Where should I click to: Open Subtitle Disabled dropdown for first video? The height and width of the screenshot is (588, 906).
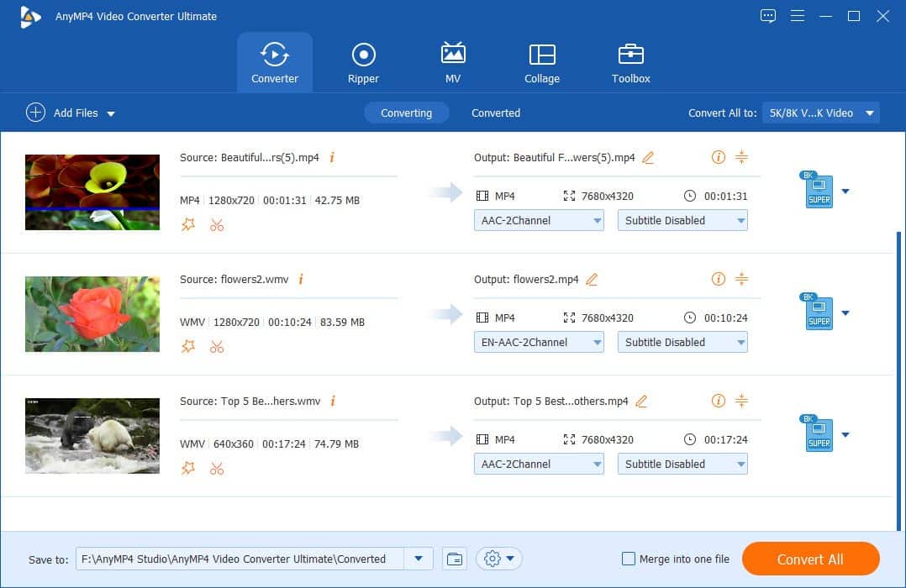click(x=682, y=220)
